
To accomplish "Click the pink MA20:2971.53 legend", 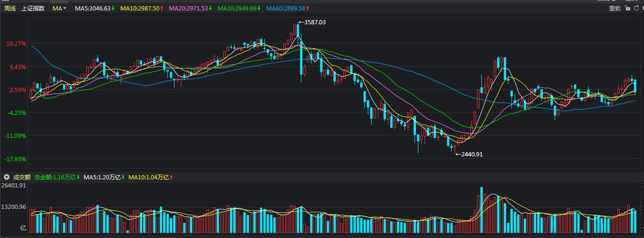I will pyautogui.click(x=188, y=9).
